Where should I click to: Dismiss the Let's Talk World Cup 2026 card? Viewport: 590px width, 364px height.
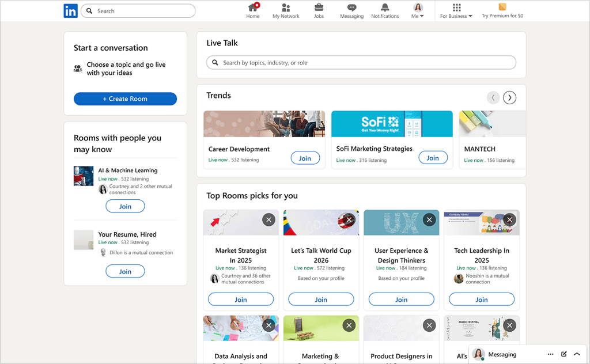click(x=349, y=219)
